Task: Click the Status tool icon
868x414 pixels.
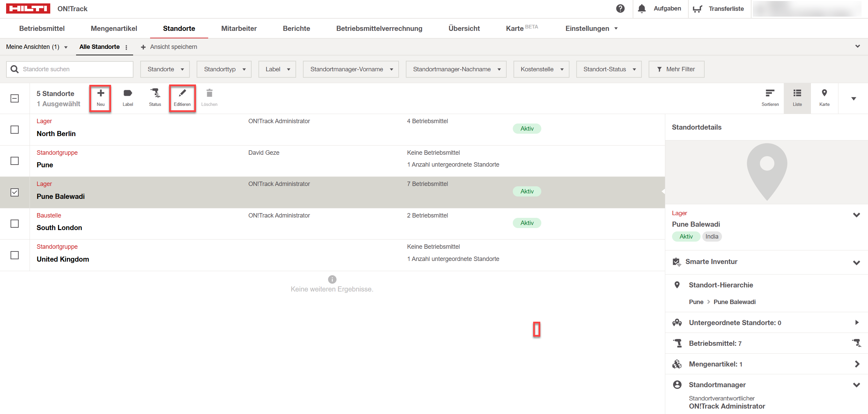Action: (155, 93)
